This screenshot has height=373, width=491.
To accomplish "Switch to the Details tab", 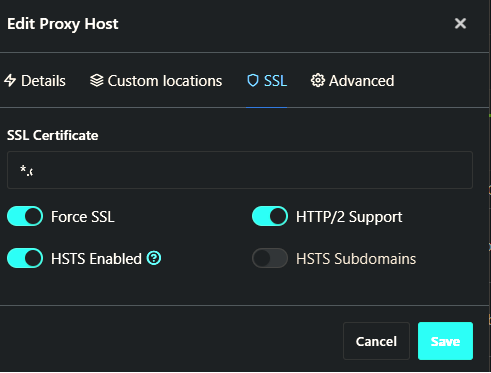I will tap(35, 81).
